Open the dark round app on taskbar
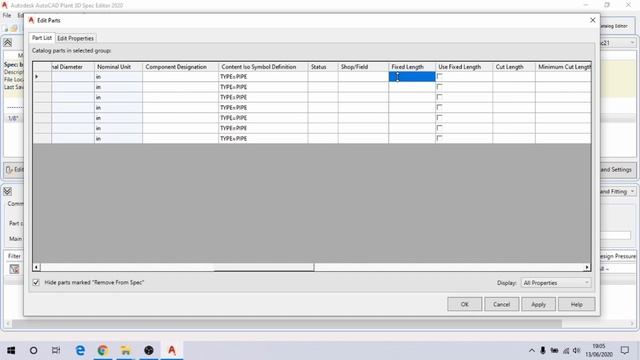Screen dimensions: 640x360 tap(149, 350)
